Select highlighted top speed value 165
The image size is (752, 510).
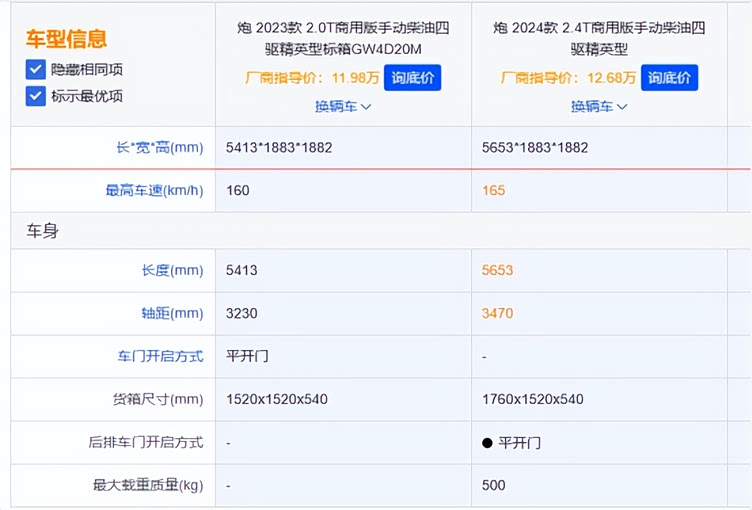point(494,190)
